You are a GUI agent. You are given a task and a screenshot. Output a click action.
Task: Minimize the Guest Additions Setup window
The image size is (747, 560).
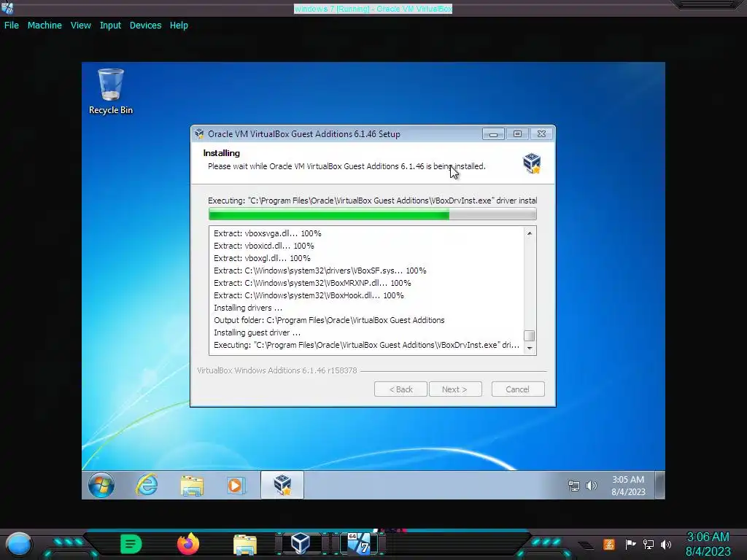click(493, 134)
